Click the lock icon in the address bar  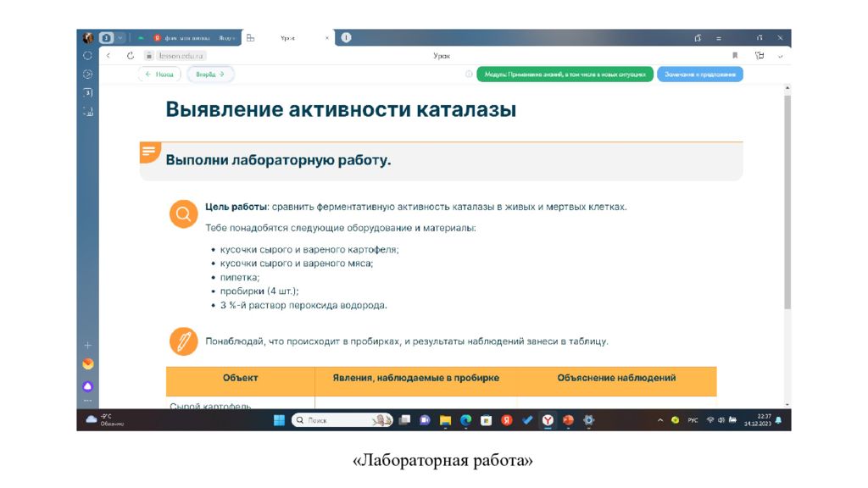coord(149,56)
